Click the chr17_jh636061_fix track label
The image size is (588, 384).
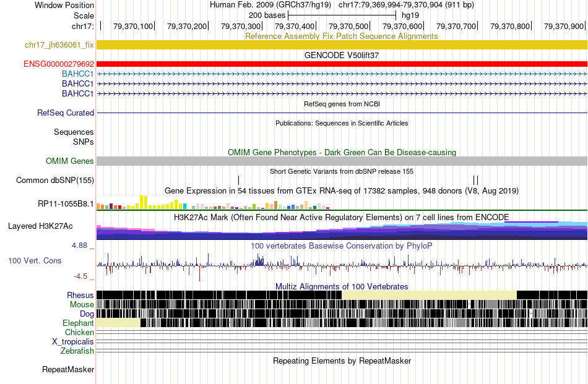pyautogui.click(x=59, y=45)
